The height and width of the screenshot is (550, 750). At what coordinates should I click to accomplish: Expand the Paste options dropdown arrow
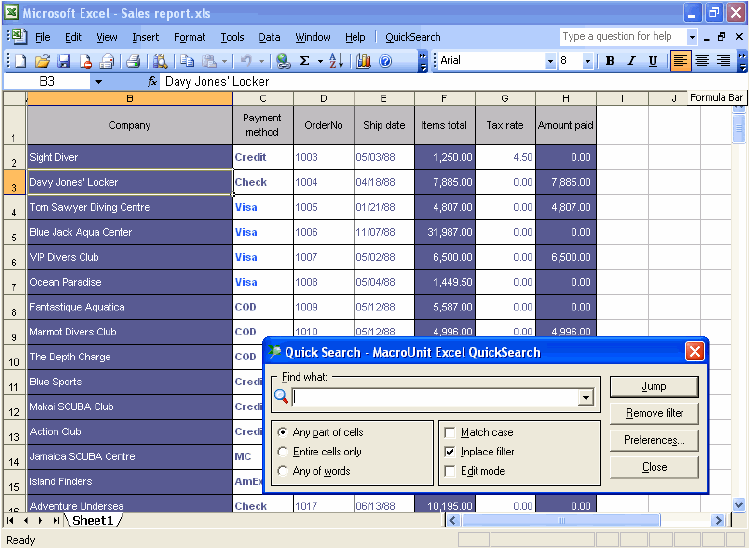[x=224, y=61]
